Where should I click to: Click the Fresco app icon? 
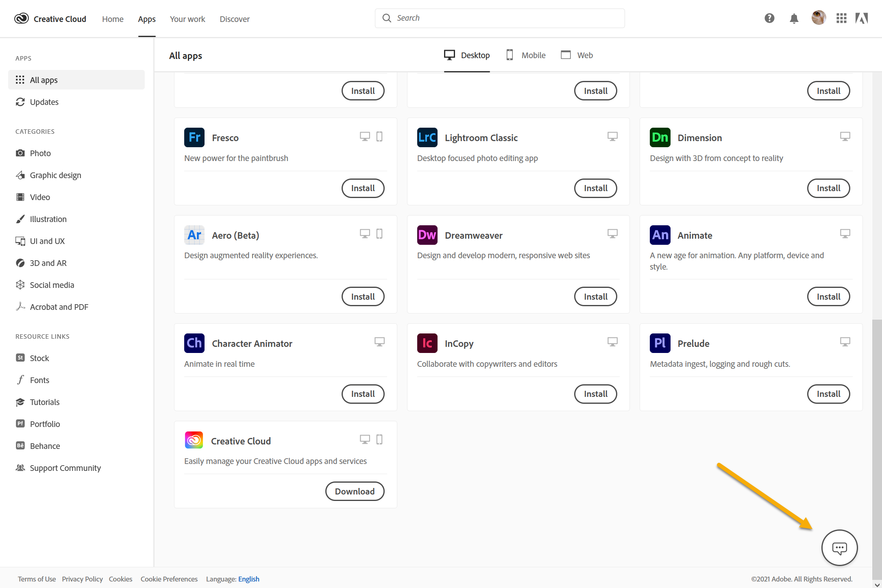[x=194, y=137]
